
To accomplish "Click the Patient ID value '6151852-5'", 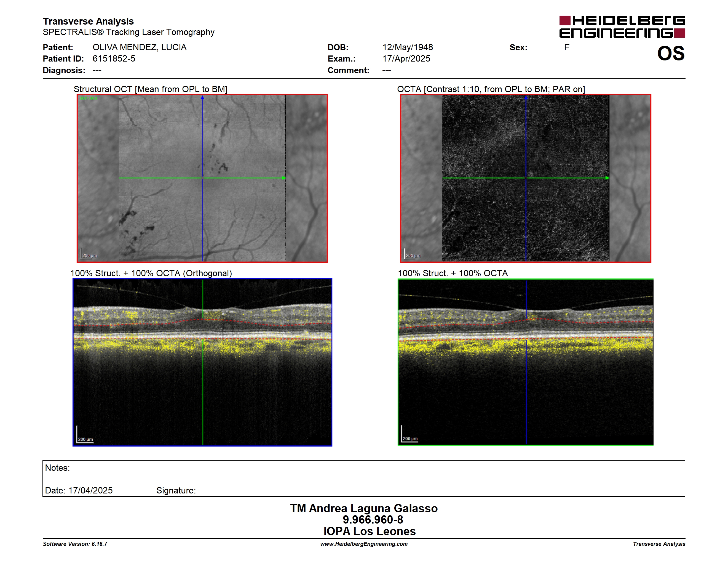I will [114, 59].
